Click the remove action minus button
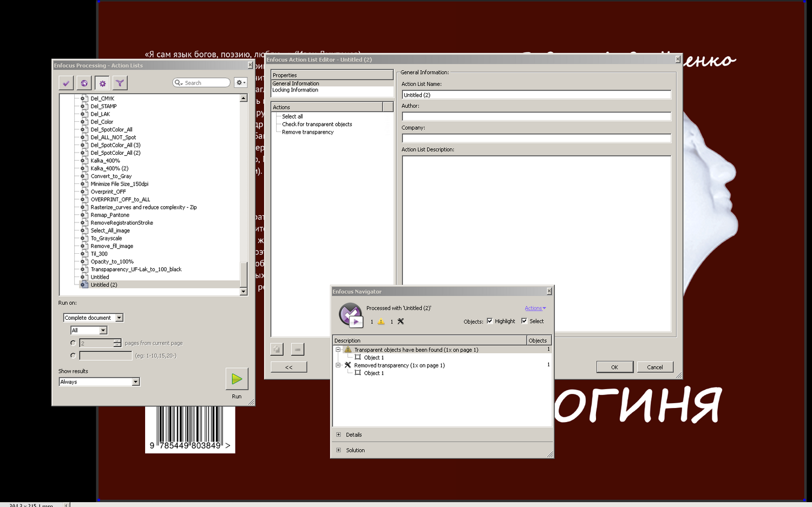Screen dimensions: 812x507 pos(297,350)
